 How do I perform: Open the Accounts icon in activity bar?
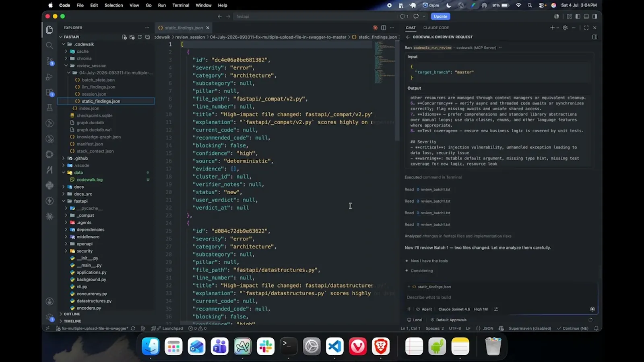[50, 301]
